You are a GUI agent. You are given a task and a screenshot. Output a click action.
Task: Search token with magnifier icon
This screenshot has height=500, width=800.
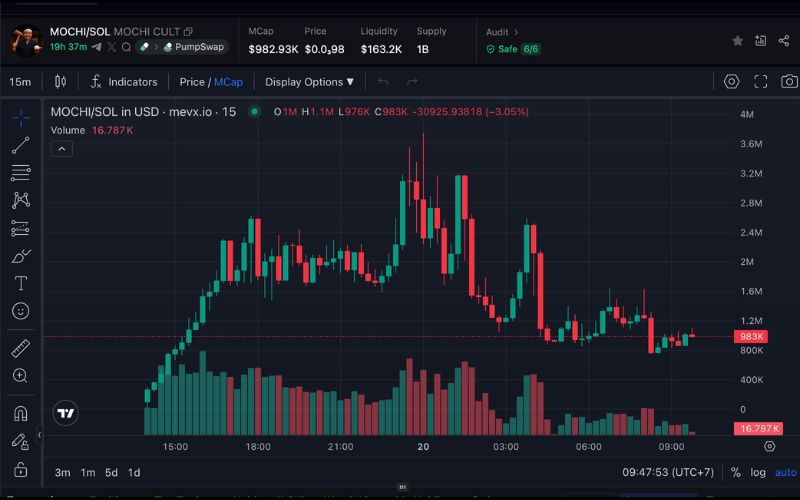point(127,47)
